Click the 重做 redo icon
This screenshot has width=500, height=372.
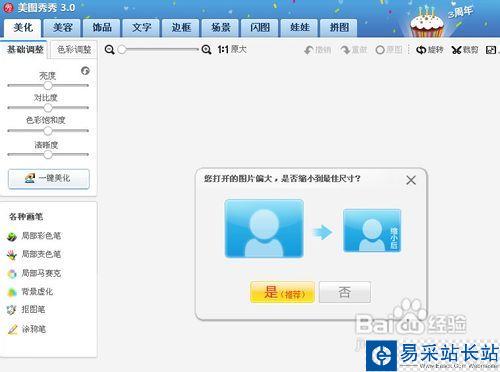345,50
